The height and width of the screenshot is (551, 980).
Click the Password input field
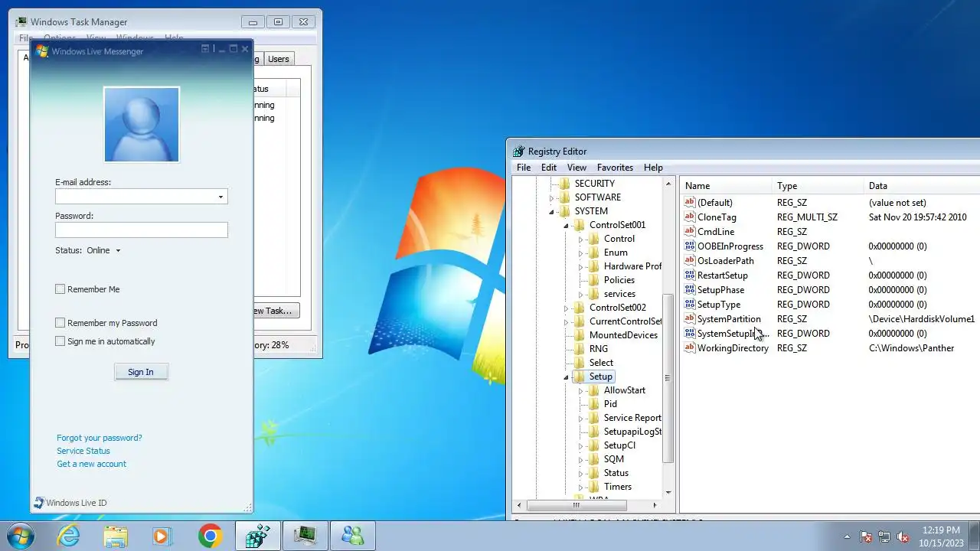pos(141,230)
